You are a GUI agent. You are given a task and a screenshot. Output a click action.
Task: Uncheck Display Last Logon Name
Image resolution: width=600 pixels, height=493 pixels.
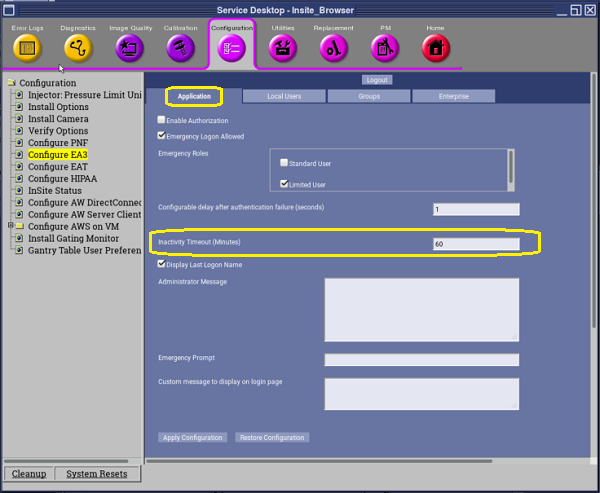click(x=162, y=265)
